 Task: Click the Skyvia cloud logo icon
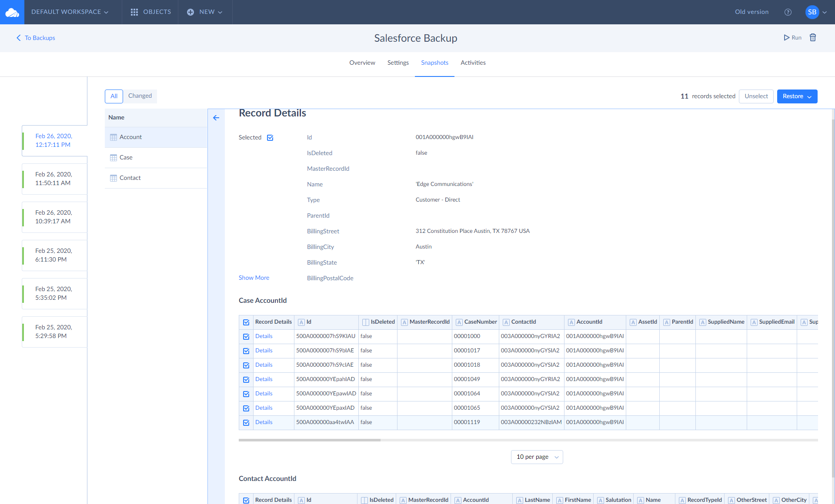pyautogui.click(x=12, y=12)
